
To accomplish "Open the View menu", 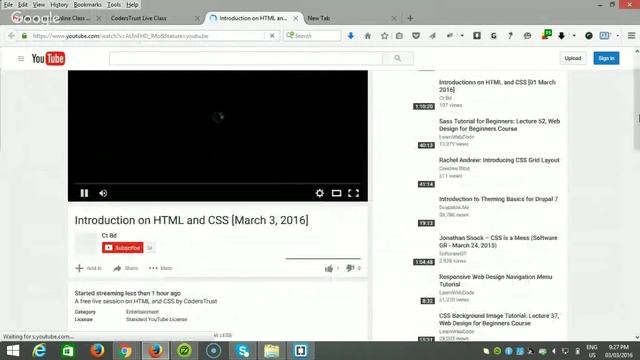I will pyautogui.click(x=39, y=5).
